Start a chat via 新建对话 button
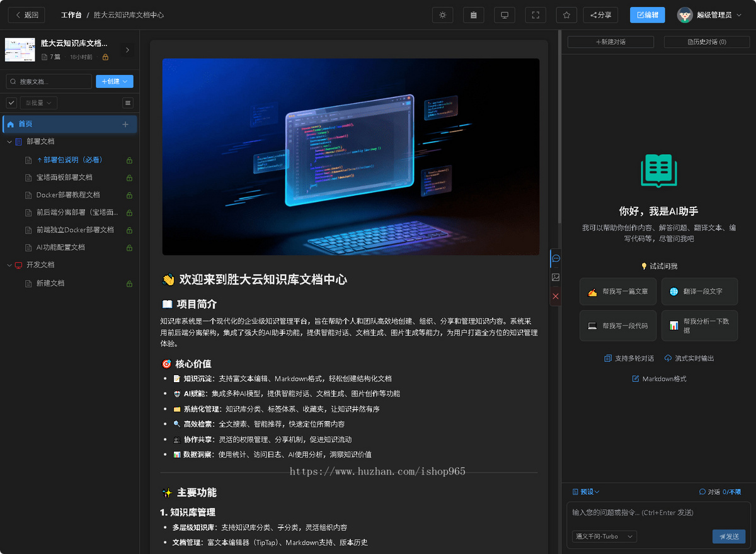 610,42
